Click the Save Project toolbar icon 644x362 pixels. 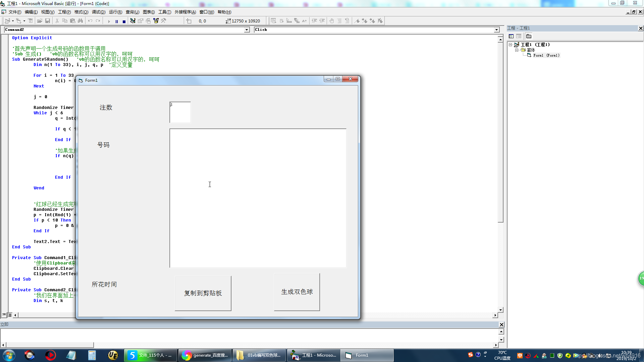(x=48, y=21)
